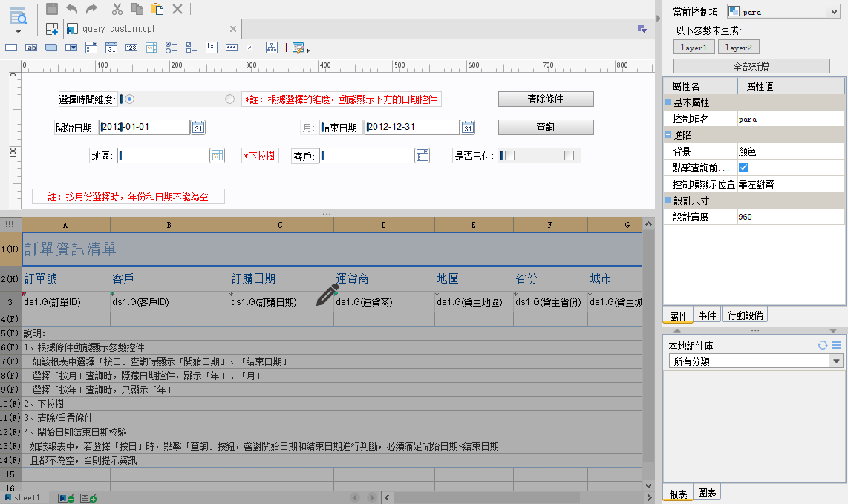Screen dimensions: 848x504
Task: Select the second 選擇時間維度 radio button
Action: [230, 99]
